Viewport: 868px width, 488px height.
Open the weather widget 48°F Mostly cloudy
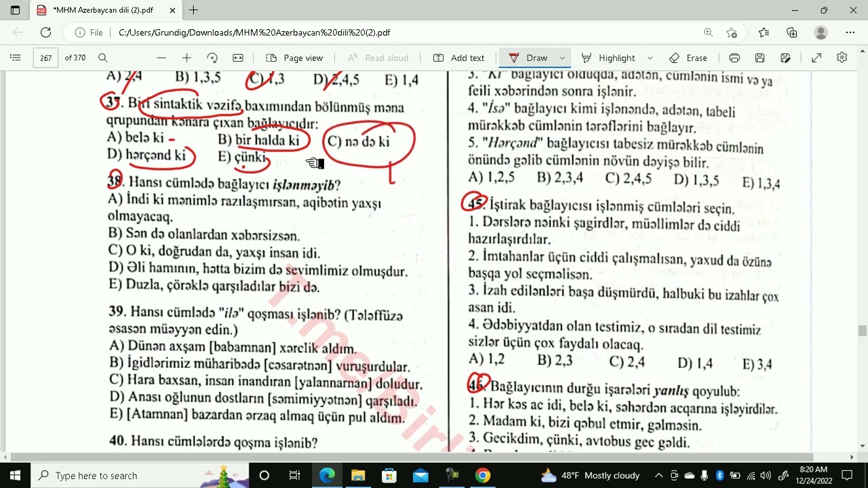click(590, 475)
